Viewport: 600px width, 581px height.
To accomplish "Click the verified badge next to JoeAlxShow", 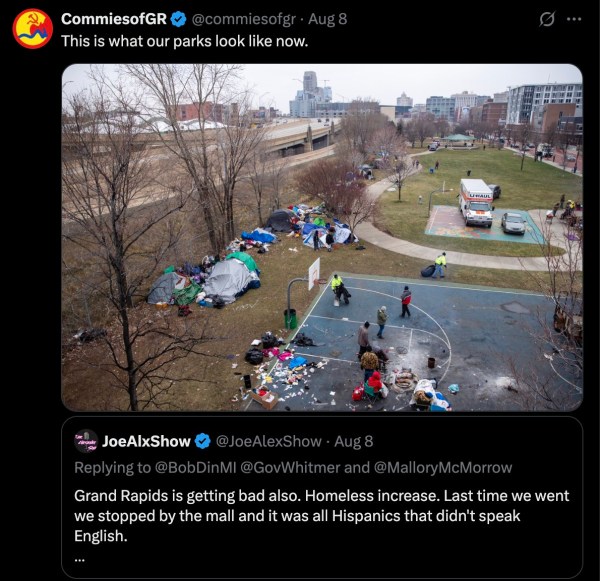I will coord(202,441).
